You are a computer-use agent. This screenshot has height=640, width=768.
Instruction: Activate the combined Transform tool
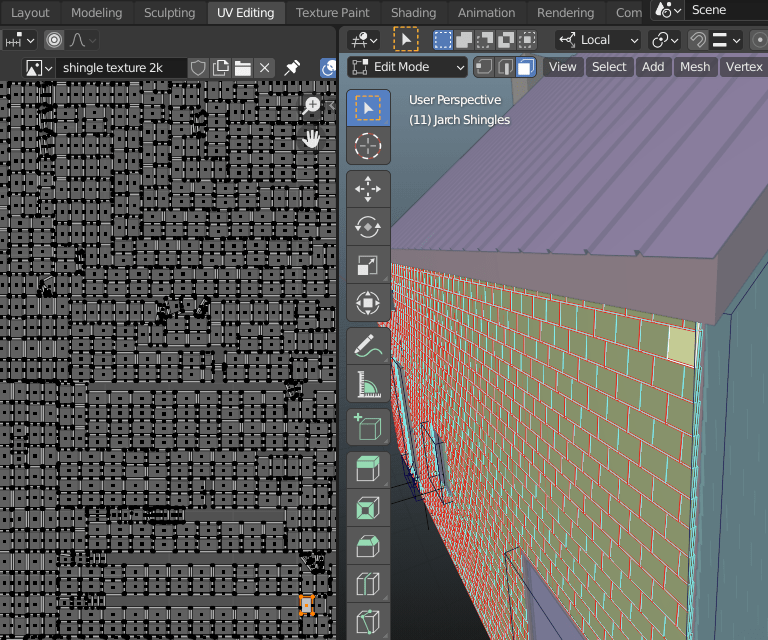click(x=368, y=303)
